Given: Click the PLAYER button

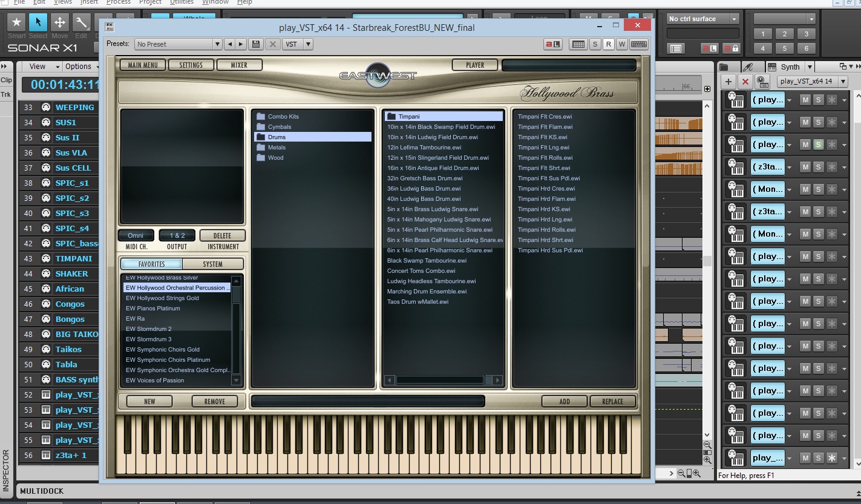Looking at the screenshot, I should (x=475, y=65).
